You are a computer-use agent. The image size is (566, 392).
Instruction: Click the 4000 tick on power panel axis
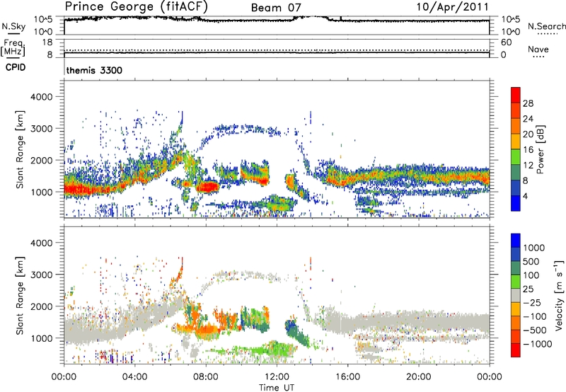point(42,97)
